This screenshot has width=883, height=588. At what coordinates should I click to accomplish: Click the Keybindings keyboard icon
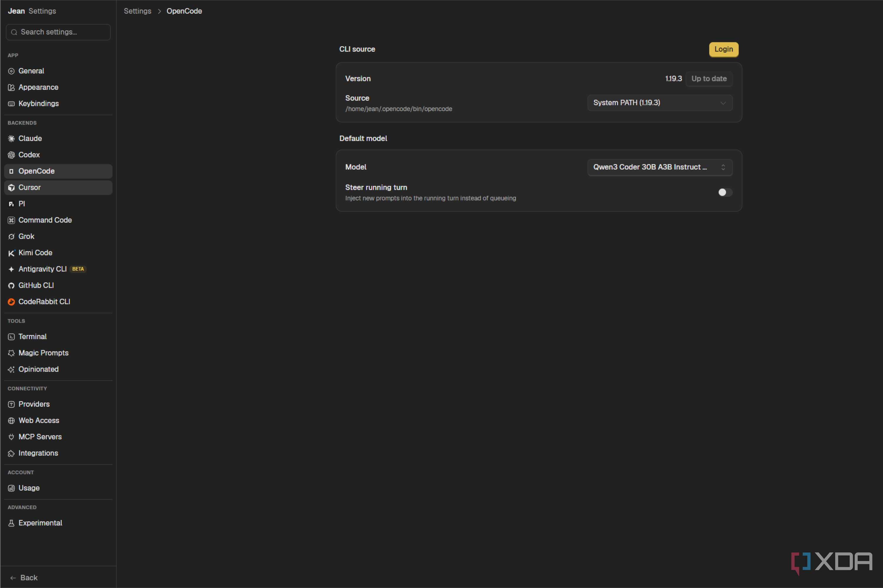pos(11,104)
